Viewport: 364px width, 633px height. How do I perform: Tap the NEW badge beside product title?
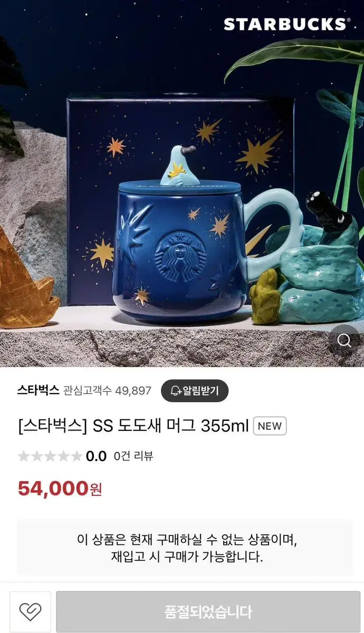pos(270,426)
